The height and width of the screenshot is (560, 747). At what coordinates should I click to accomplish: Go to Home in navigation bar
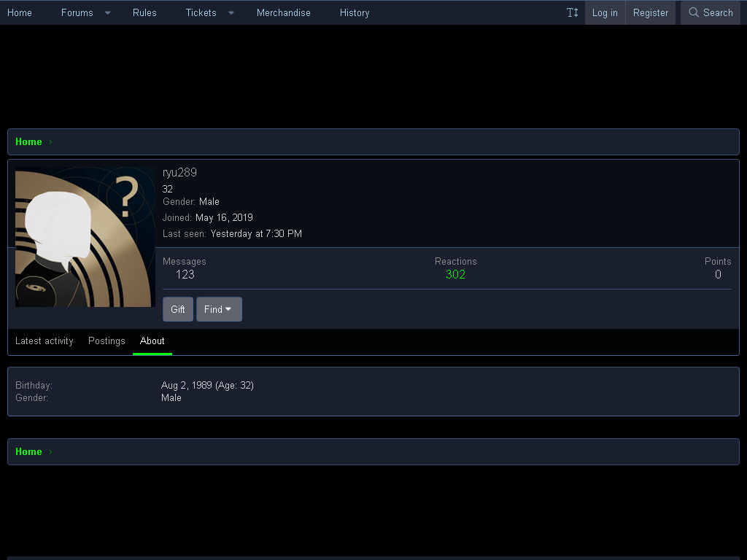(20, 13)
